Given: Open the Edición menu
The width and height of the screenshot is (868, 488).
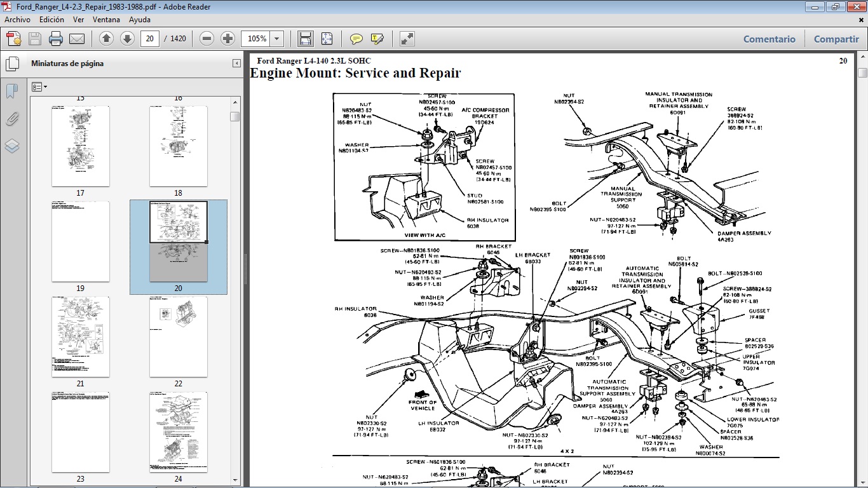Looking at the screenshot, I should tap(51, 20).
